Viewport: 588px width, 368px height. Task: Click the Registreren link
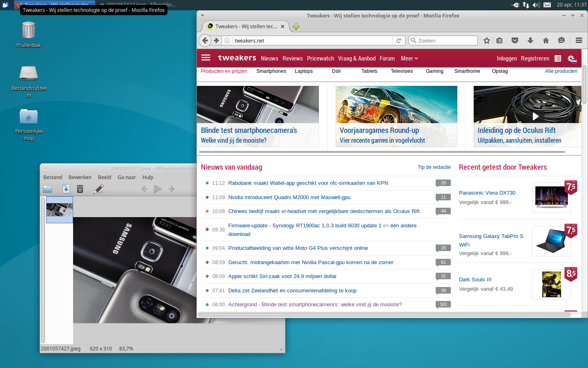tap(535, 58)
